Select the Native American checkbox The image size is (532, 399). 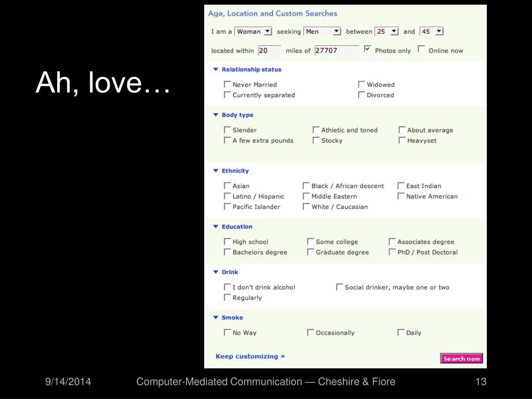click(401, 196)
